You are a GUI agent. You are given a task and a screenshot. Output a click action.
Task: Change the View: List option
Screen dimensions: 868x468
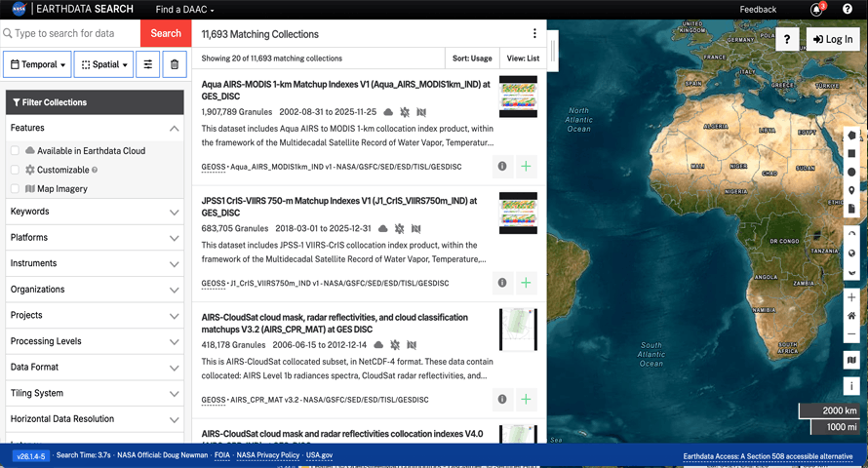pyautogui.click(x=523, y=58)
